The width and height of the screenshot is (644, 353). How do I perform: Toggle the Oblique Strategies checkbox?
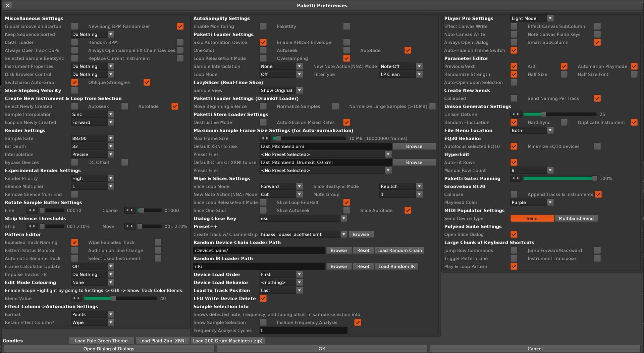coord(147,82)
